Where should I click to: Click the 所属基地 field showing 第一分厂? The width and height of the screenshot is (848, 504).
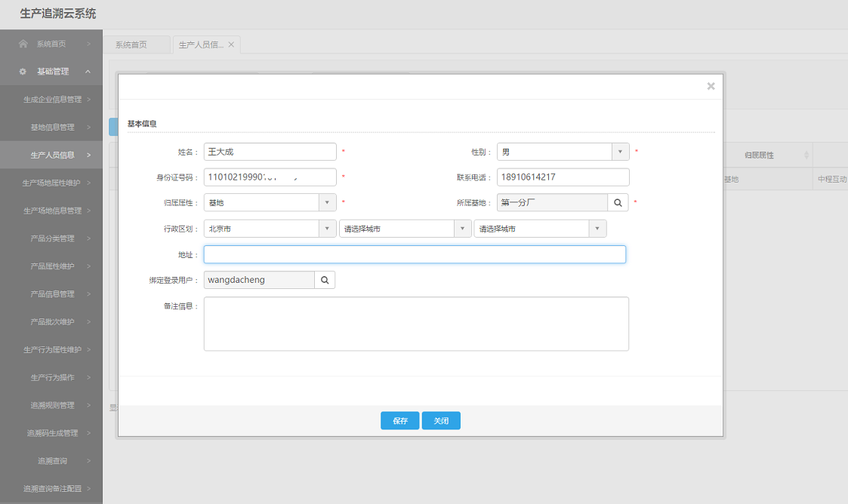tap(552, 202)
